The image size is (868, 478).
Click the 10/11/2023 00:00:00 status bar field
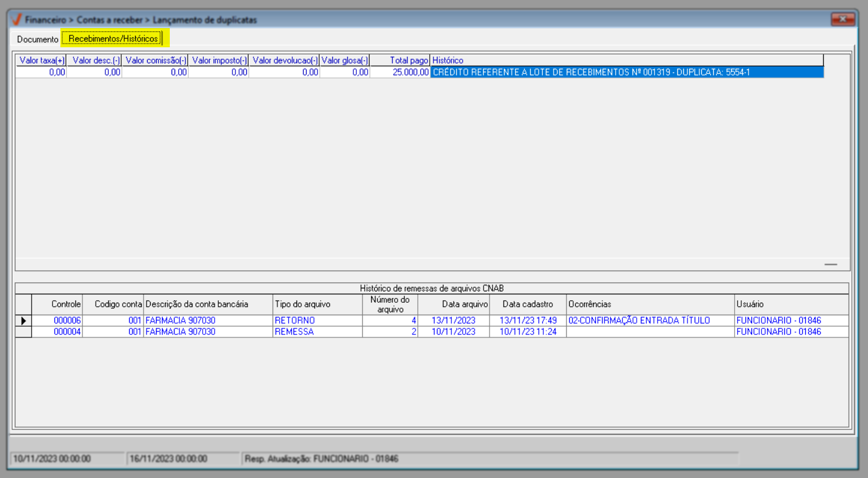tap(68, 459)
